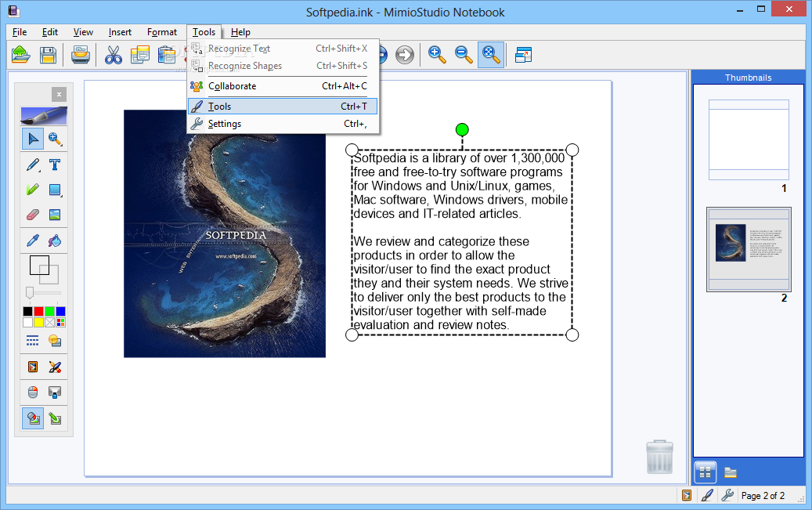The width and height of the screenshot is (812, 510).
Task: Pick the black color swatch
Action: click(27, 311)
